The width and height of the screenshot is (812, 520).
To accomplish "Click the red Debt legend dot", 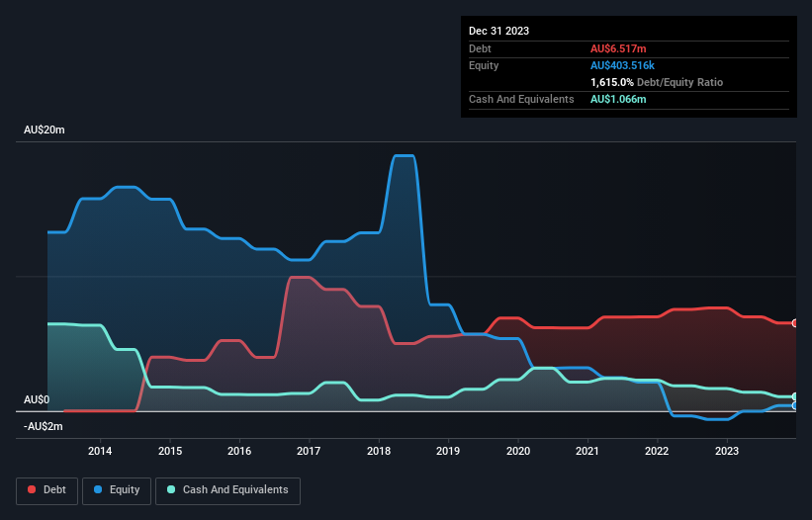I will click(x=32, y=489).
